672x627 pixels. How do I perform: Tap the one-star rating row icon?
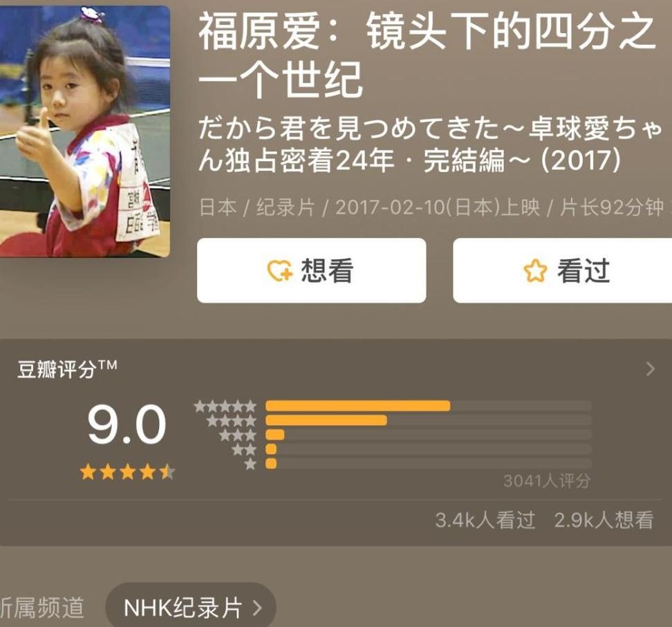point(250,464)
